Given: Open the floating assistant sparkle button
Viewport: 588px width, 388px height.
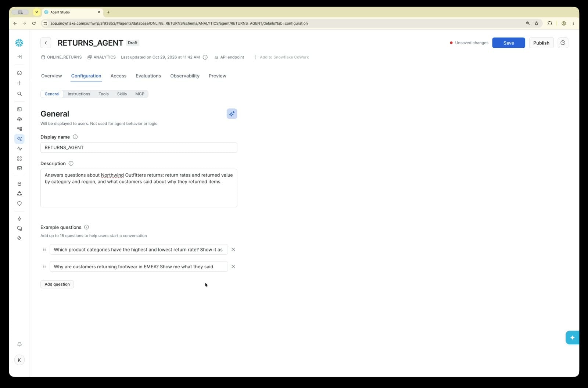Looking at the screenshot, I should point(572,337).
